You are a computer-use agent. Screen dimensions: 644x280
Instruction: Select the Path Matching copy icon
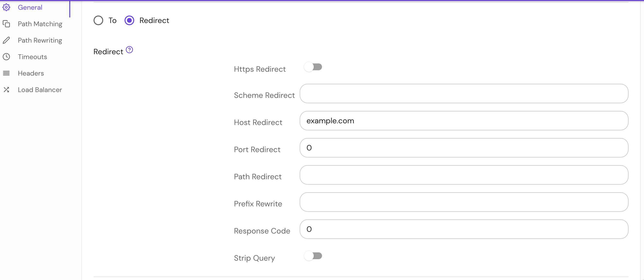7,24
